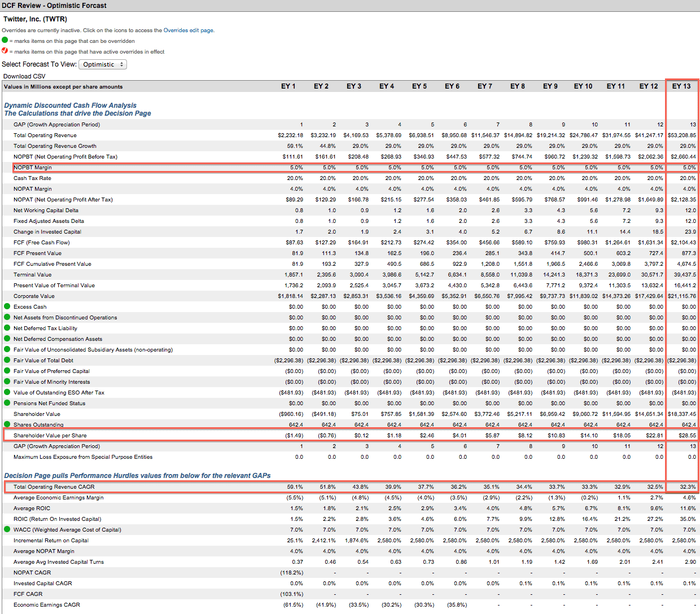Click the Download CSV link

24,76
